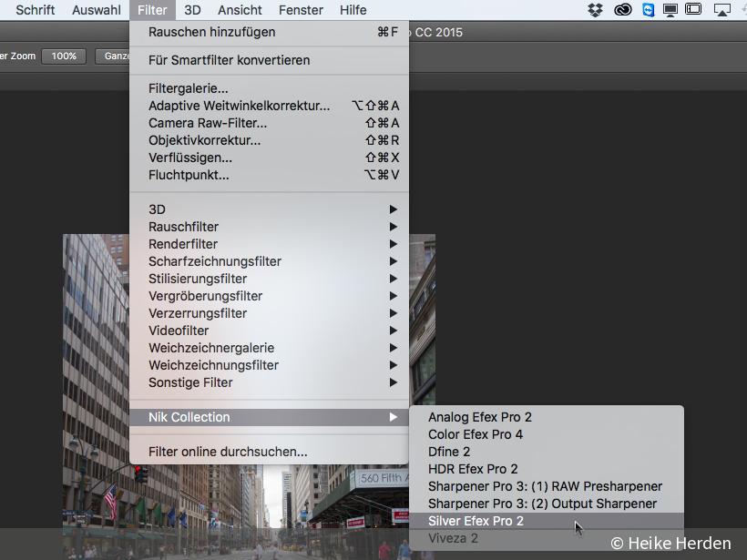Open the AirPlay icon in the menu bar
Viewport: 747px width, 560px height.
722,9
